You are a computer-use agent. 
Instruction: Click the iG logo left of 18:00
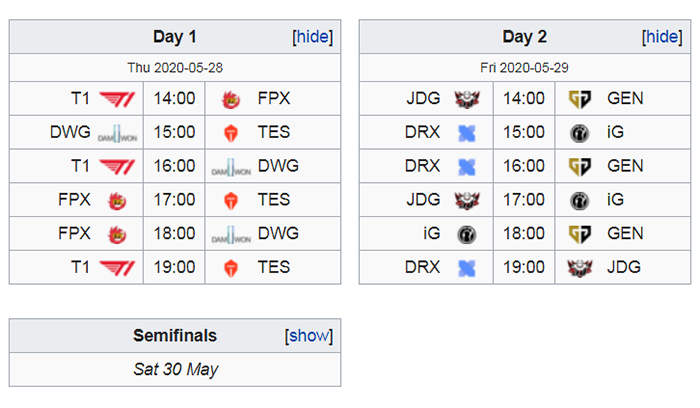click(467, 234)
